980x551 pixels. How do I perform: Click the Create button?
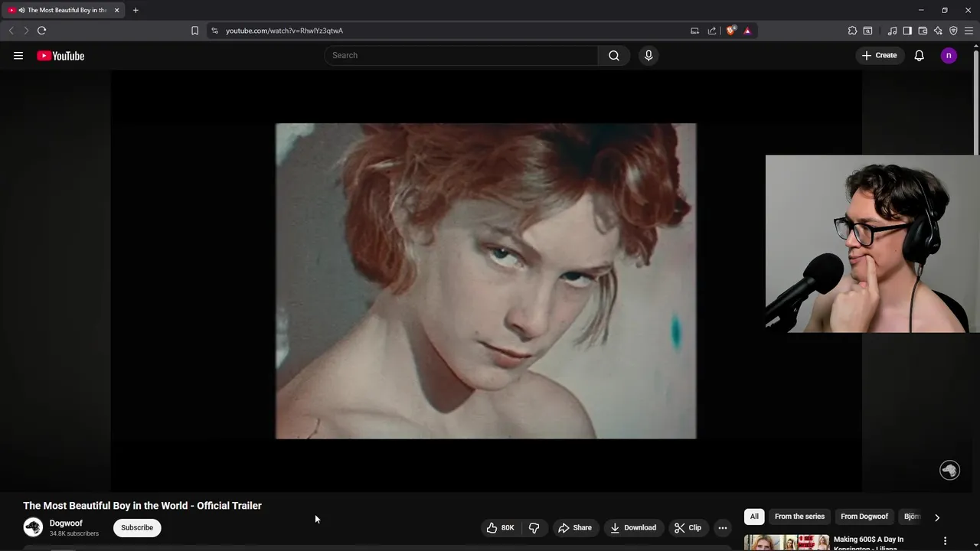[x=879, y=55]
